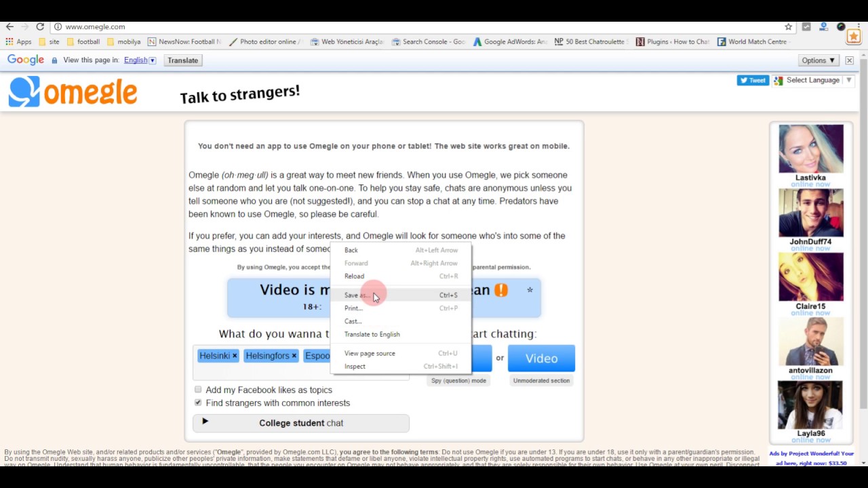The width and height of the screenshot is (868, 488).
Task: Click the orange exclamation warning icon
Action: pos(500,290)
